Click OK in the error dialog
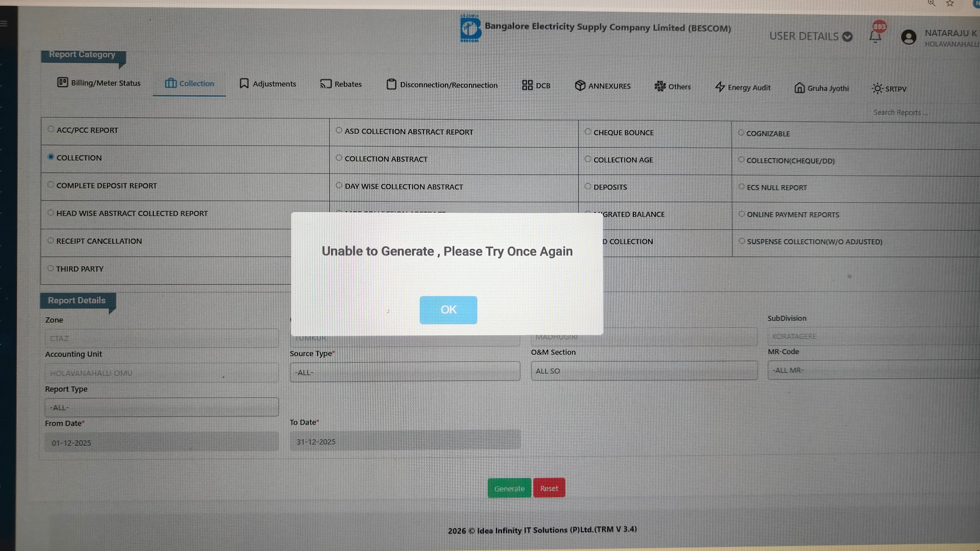 [448, 309]
